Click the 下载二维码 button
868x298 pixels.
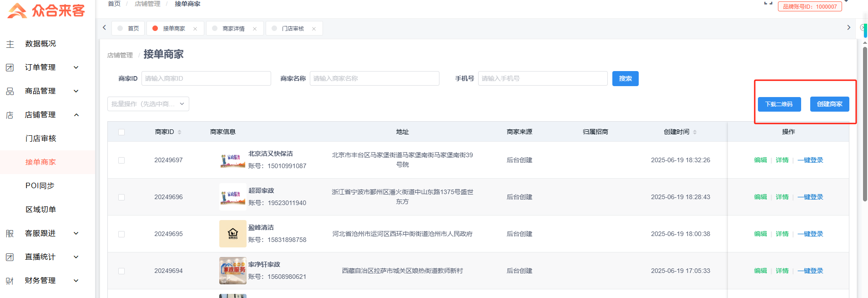click(x=779, y=104)
